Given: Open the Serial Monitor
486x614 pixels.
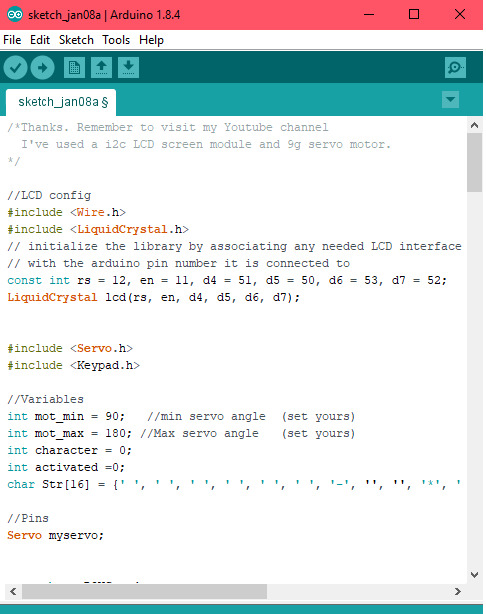Looking at the screenshot, I should 455,68.
